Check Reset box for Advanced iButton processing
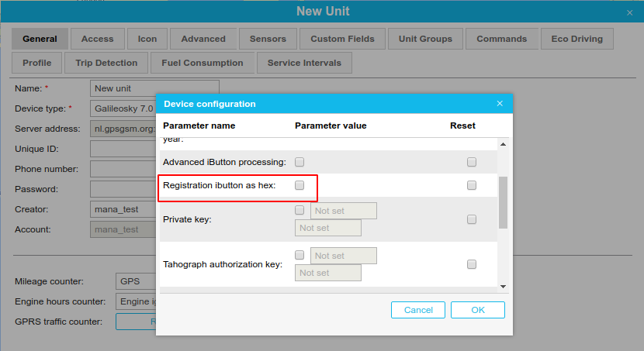 click(471, 162)
